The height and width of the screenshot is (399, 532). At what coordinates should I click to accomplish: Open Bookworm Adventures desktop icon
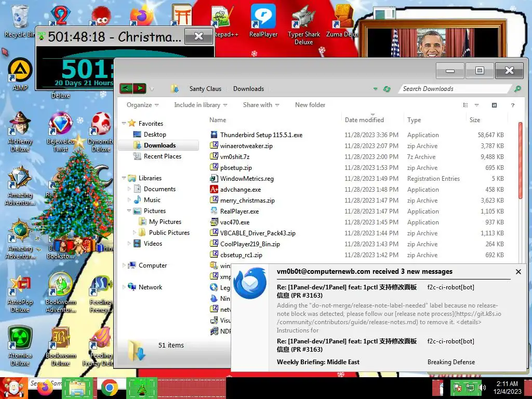60,292
